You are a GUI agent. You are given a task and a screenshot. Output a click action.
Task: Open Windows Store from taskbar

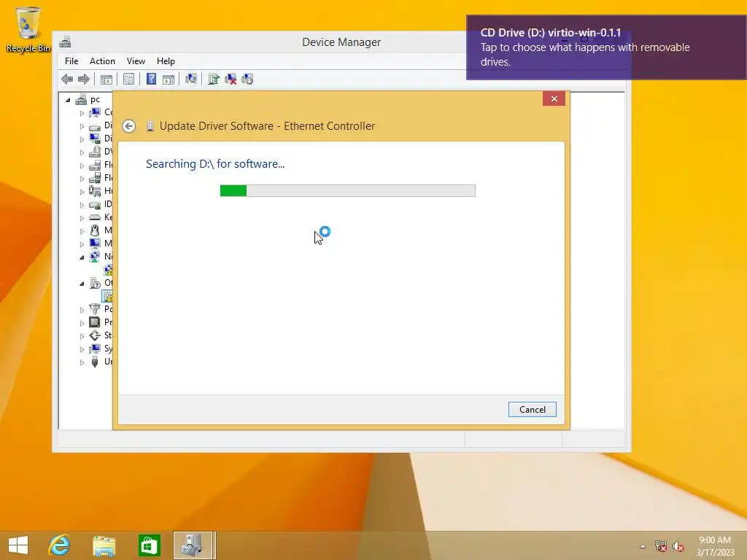pos(149,545)
